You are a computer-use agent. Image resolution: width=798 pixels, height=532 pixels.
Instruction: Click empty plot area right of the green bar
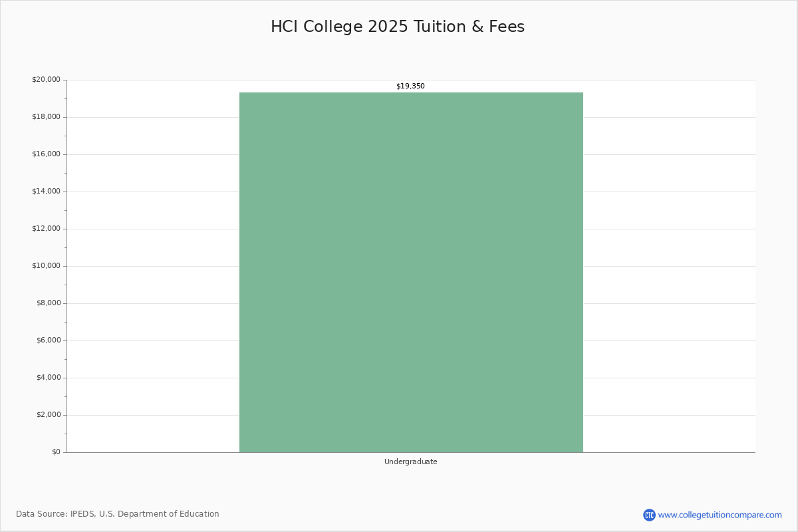click(668, 266)
